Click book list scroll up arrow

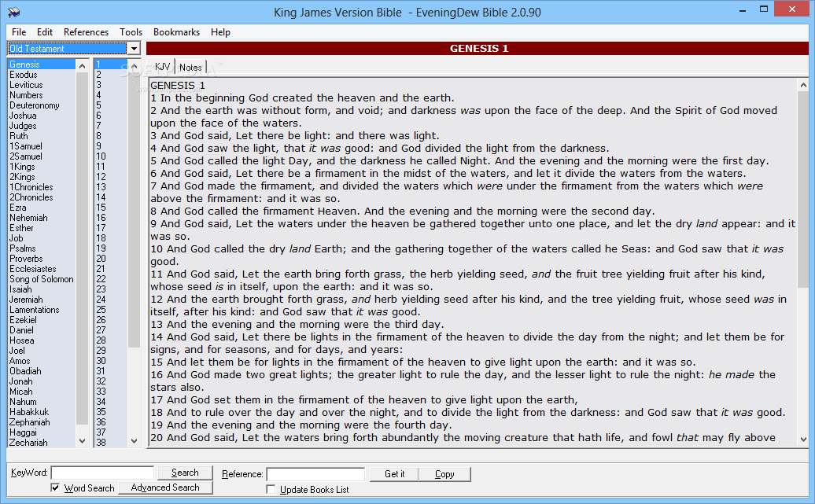tap(82, 65)
